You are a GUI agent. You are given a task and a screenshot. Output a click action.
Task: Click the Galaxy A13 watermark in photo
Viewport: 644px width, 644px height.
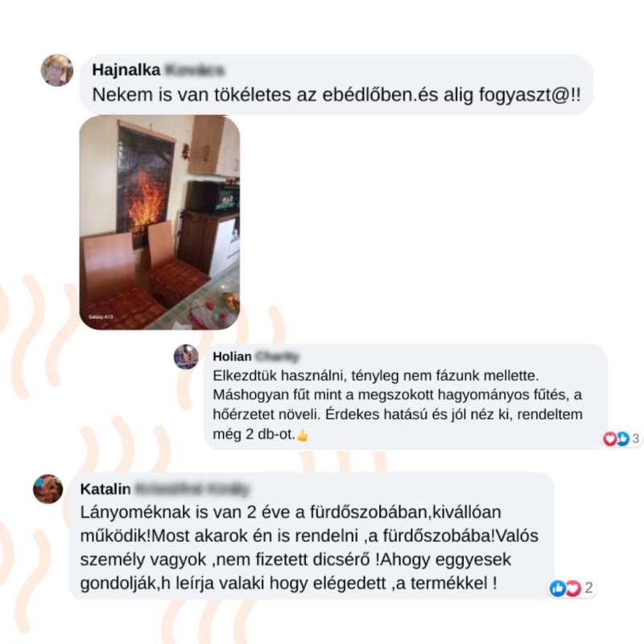(101, 317)
